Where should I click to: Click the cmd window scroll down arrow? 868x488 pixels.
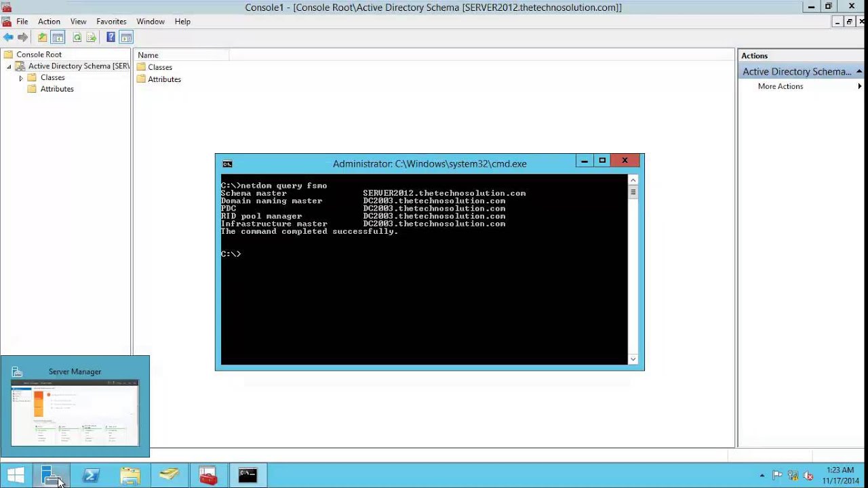(x=633, y=359)
